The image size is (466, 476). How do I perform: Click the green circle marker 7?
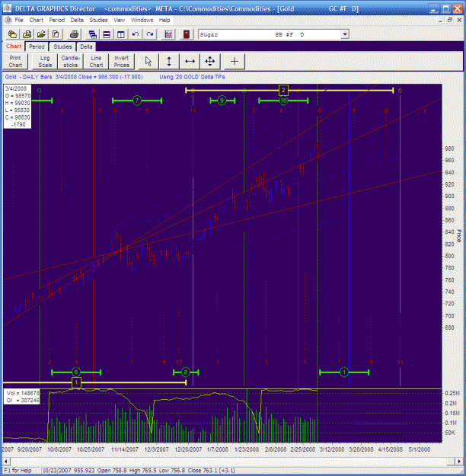coord(137,101)
